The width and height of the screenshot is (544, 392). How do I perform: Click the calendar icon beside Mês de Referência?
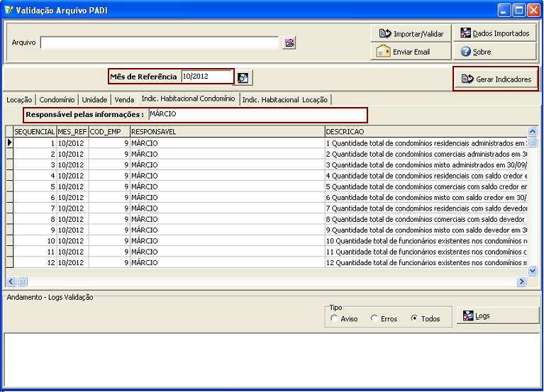point(243,77)
